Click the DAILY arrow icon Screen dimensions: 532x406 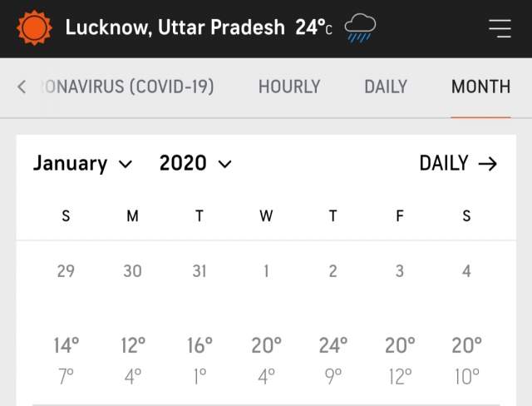pyautogui.click(x=487, y=164)
